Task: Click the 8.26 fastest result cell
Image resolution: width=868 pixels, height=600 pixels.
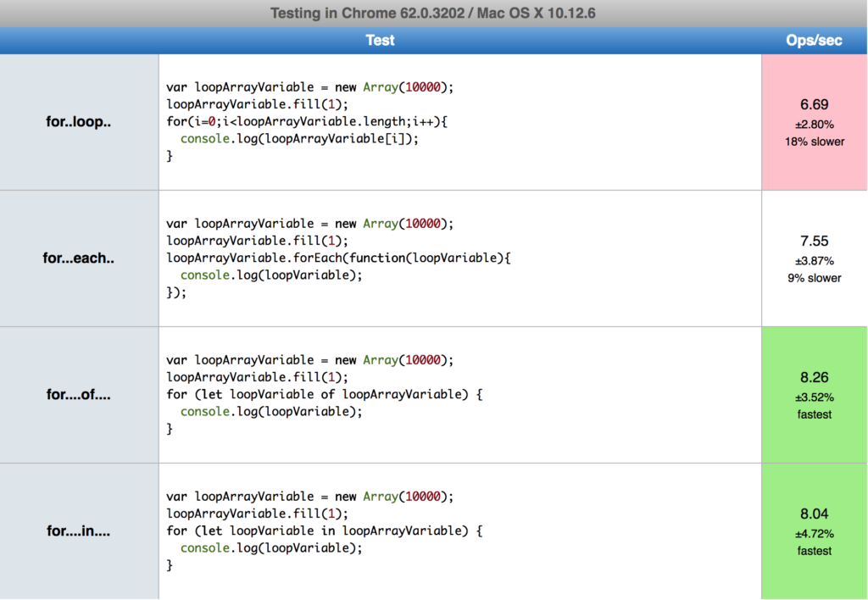Action: pyautogui.click(x=814, y=377)
